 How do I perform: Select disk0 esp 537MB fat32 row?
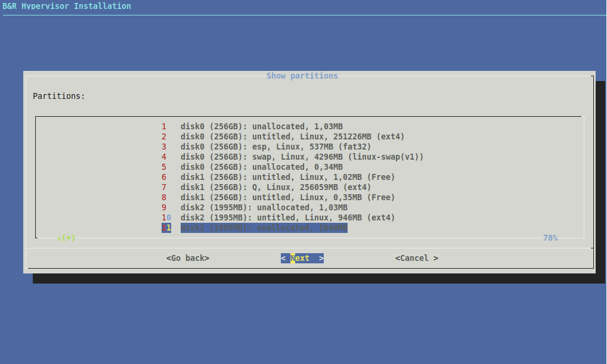point(267,147)
